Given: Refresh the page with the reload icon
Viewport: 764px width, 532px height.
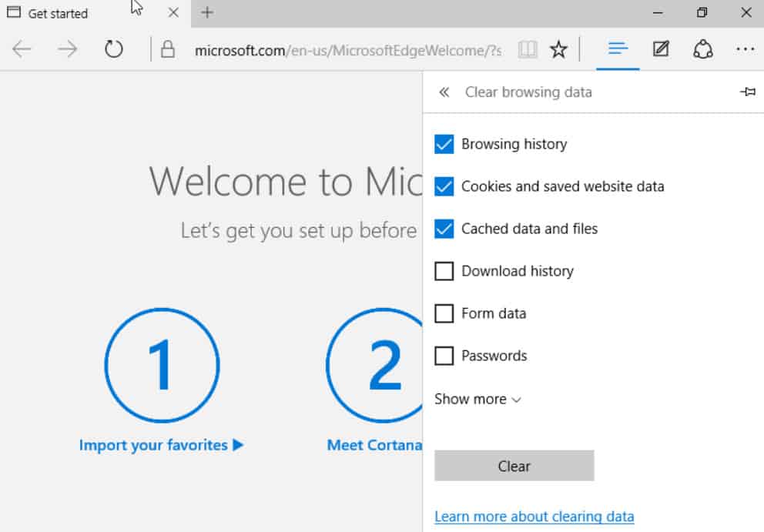Looking at the screenshot, I should [x=113, y=49].
